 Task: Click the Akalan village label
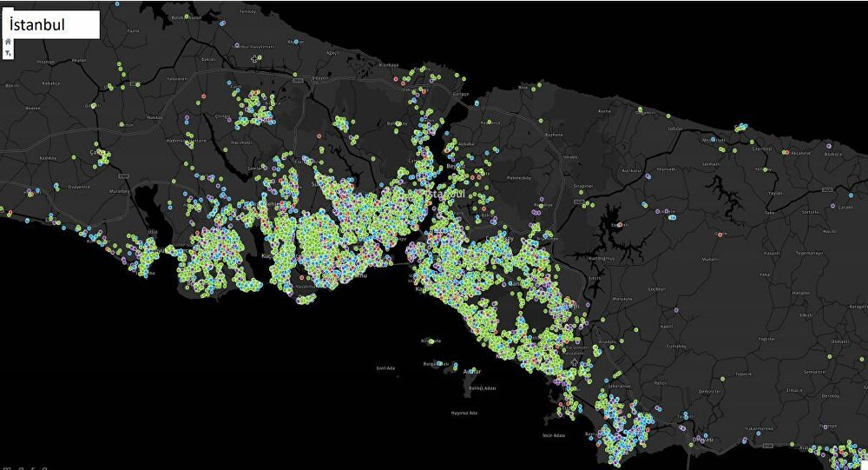[78, 61]
